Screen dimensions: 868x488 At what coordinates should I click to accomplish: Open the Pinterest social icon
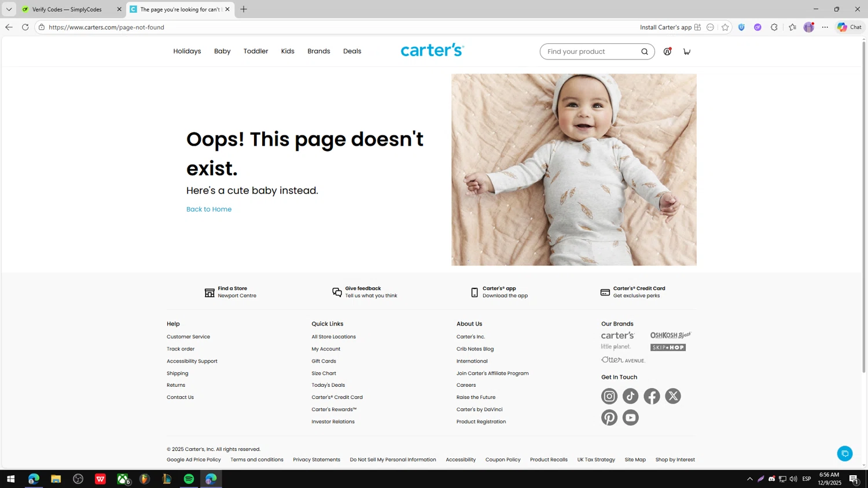(609, 417)
